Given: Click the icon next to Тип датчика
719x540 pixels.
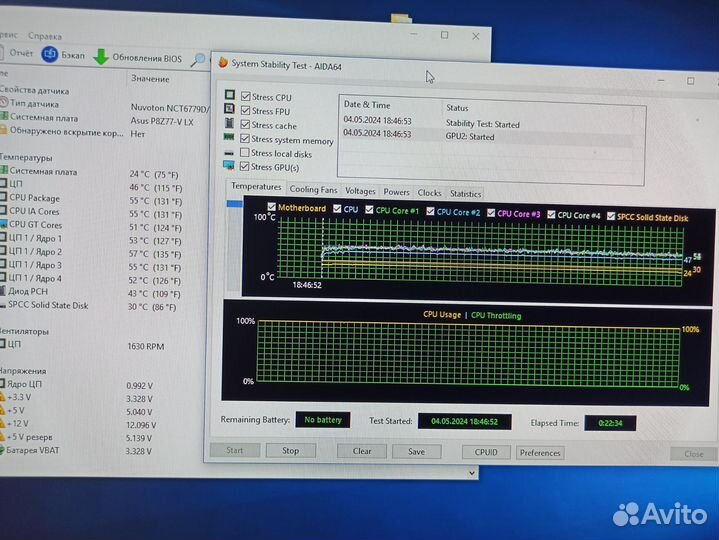Looking at the screenshot, I should point(4,103).
